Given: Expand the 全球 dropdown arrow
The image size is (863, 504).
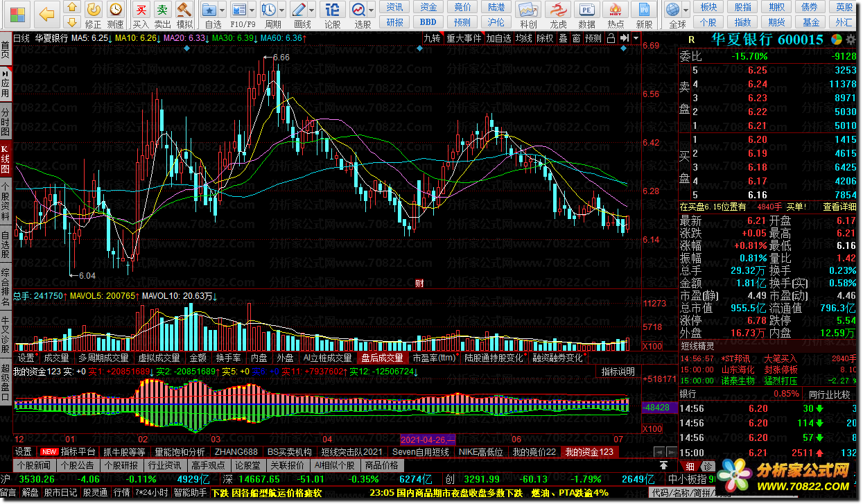Looking at the screenshot, I should click(x=686, y=10).
